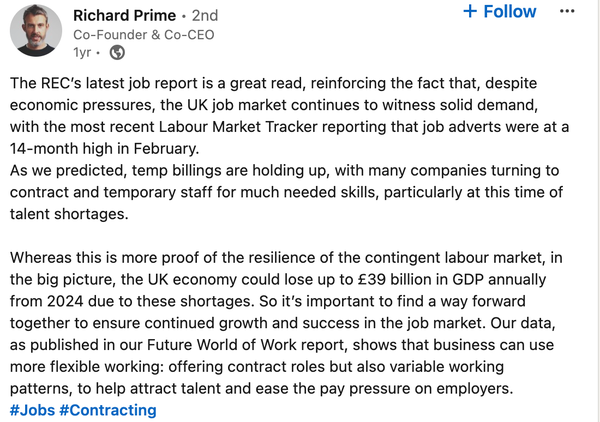Open the #Contracting hashtag
The height and width of the screenshot is (422, 600).
pos(110,410)
